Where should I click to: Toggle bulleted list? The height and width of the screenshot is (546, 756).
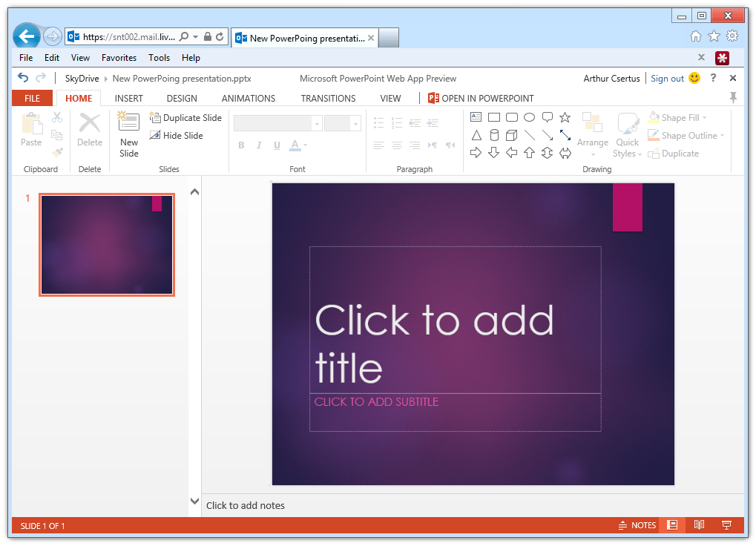tap(379, 122)
